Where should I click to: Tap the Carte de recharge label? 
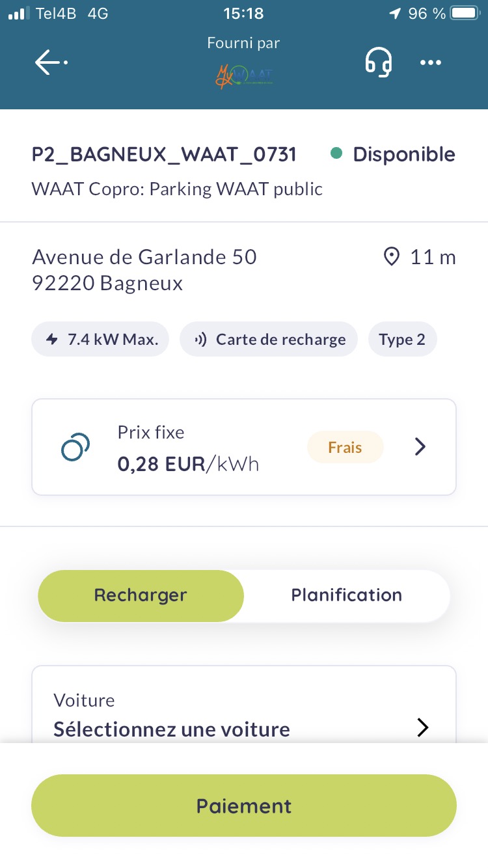tap(280, 340)
